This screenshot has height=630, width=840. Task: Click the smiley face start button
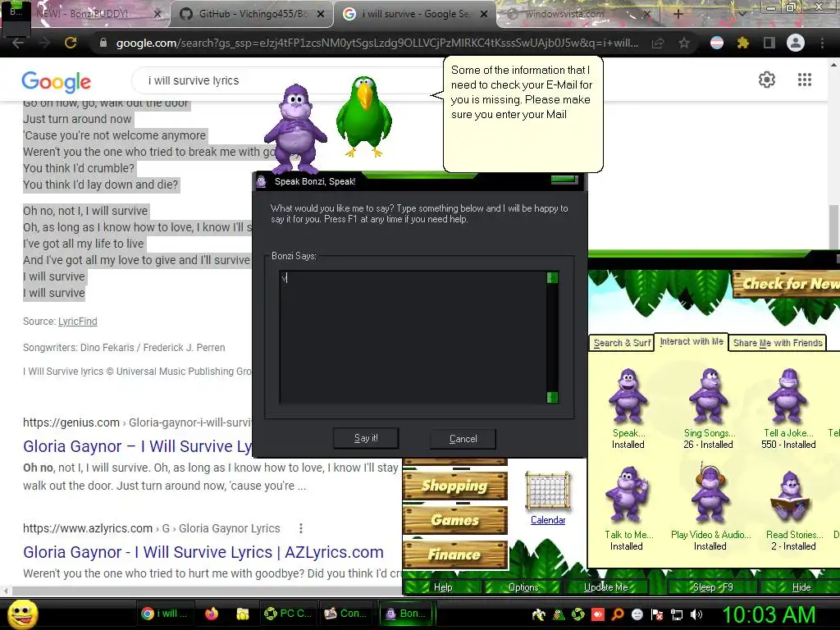click(23, 614)
